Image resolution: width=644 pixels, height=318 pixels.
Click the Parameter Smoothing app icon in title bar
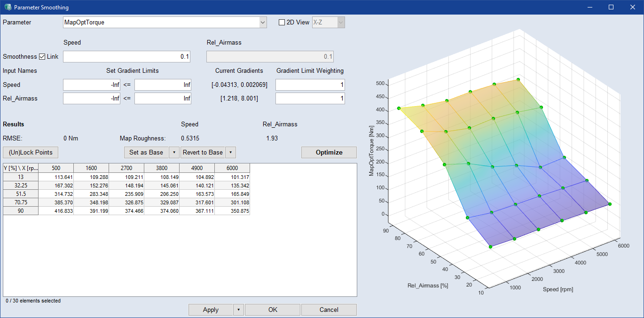point(8,8)
